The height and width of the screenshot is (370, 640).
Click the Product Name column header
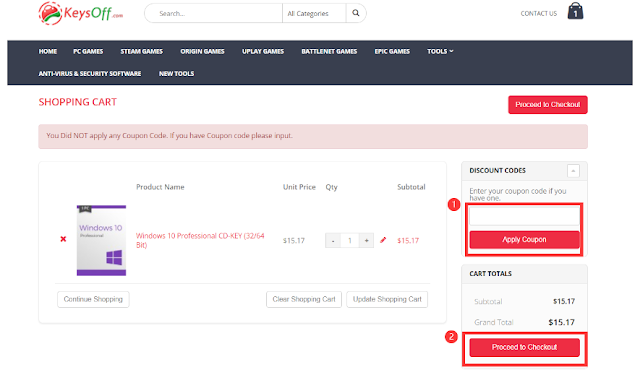[160, 187]
